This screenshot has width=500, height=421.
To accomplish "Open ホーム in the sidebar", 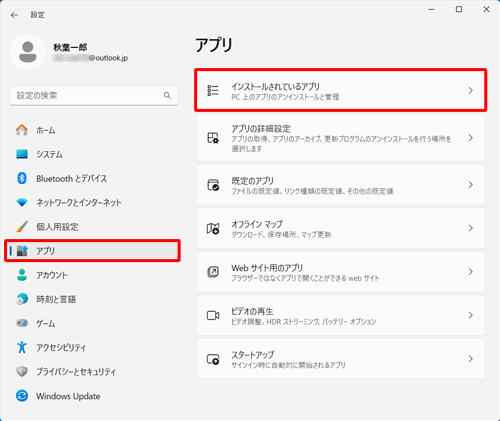I will (x=93, y=130).
